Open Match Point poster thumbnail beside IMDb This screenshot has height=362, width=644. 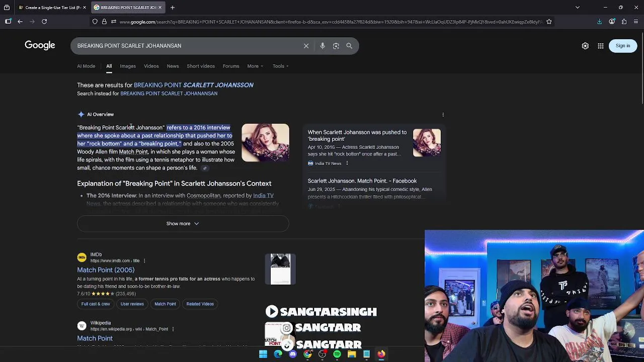(x=280, y=269)
